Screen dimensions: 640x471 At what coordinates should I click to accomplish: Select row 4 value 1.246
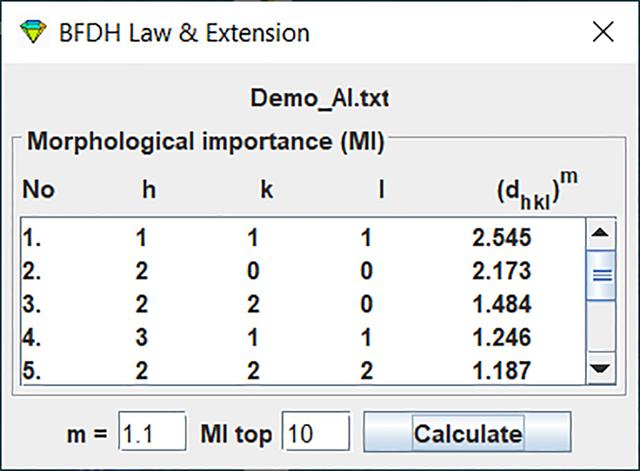pyautogui.click(x=502, y=338)
